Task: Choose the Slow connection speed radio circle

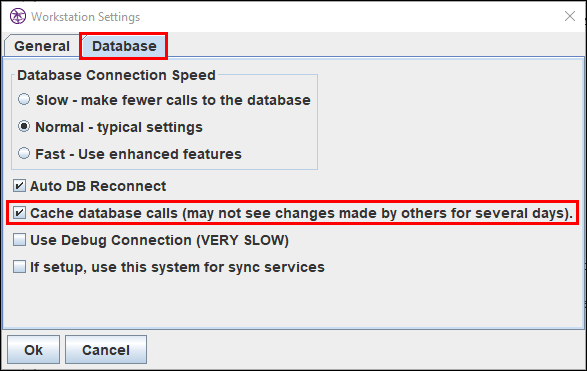Action: tap(24, 100)
